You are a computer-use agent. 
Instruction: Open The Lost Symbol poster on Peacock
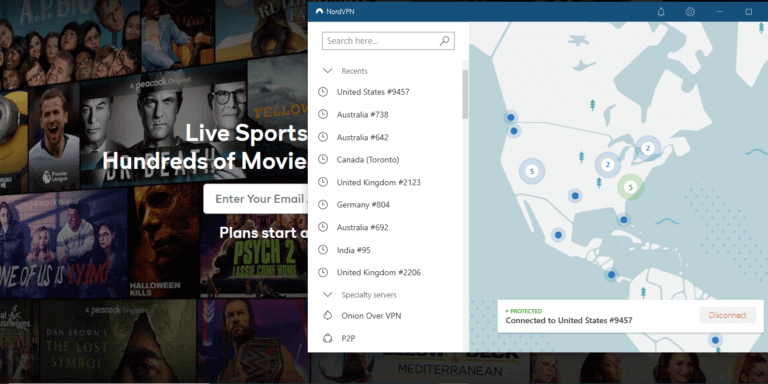(118, 340)
